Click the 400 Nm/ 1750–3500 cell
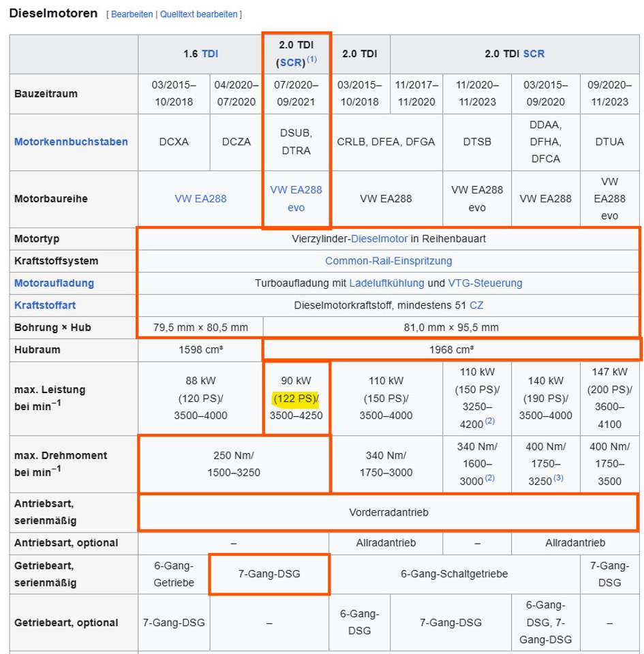 coord(609,464)
